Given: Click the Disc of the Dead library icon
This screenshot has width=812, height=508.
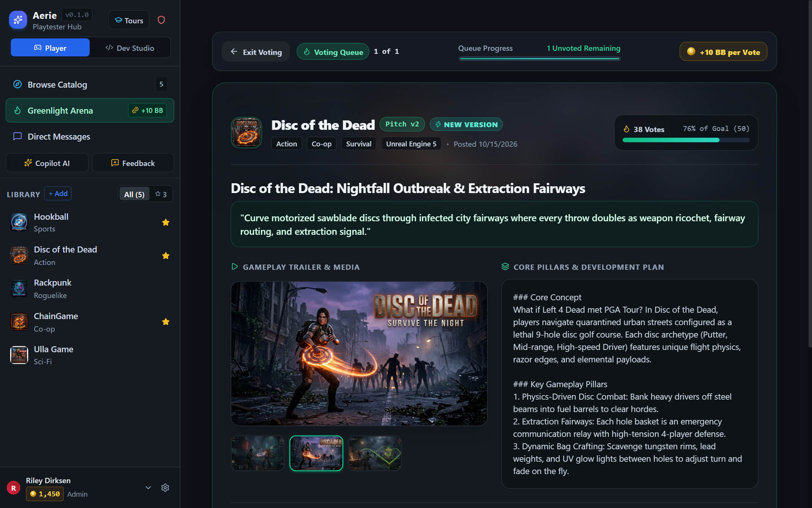Looking at the screenshot, I should click(19, 256).
